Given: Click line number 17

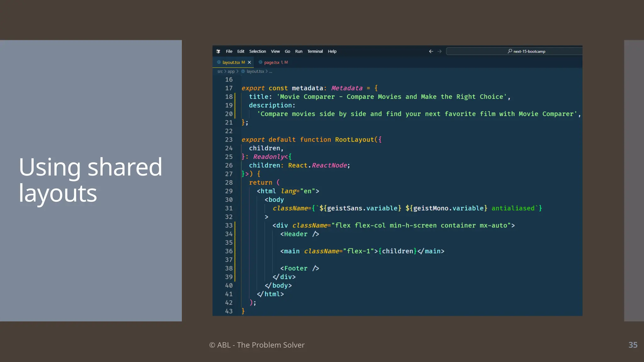Looking at the screenshot, I should click(229, 88).
